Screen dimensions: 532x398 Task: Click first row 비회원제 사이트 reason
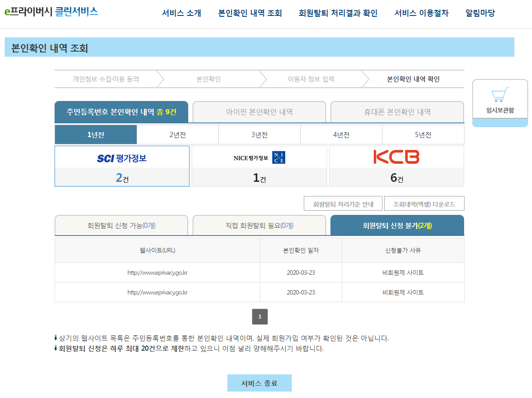(x=403, y=272)
